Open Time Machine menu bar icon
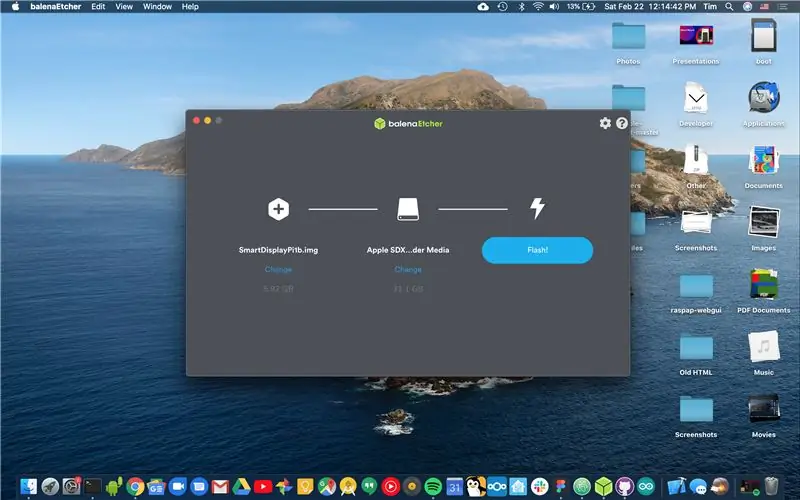The height and width of the screenshot is (500, 800). 503,7
